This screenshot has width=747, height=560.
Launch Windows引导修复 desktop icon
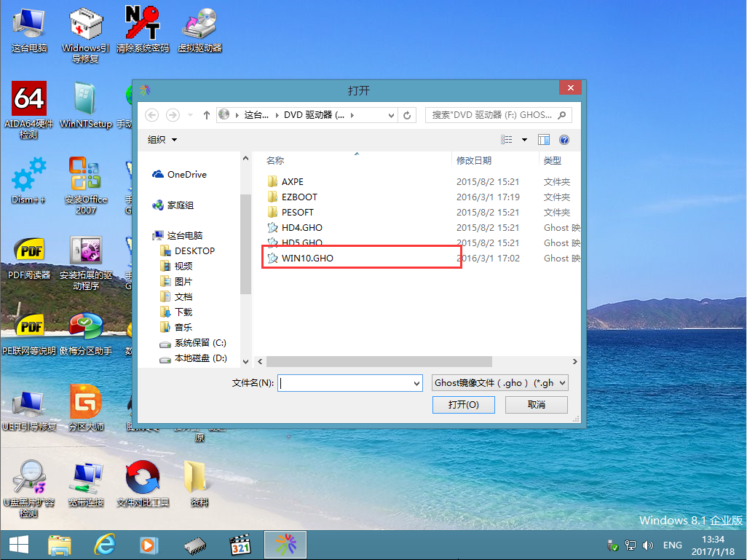point(86,34)
